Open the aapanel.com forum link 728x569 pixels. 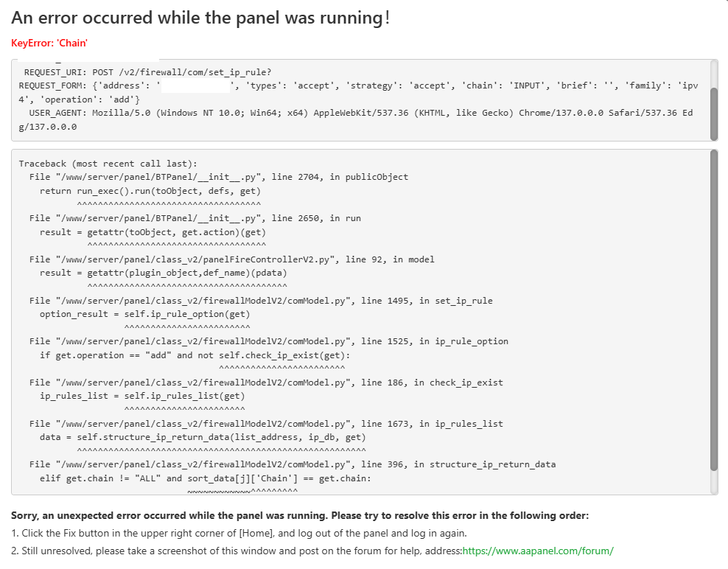[538, 551]
